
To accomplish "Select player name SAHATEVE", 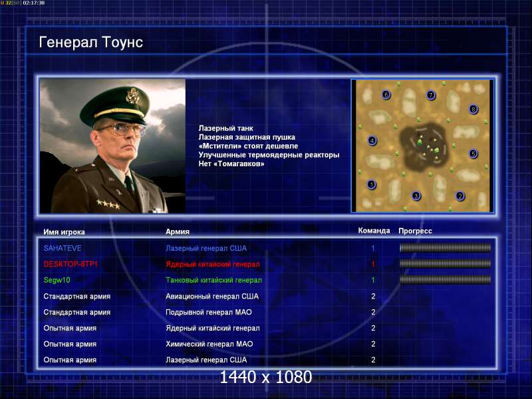I will 63,248.
